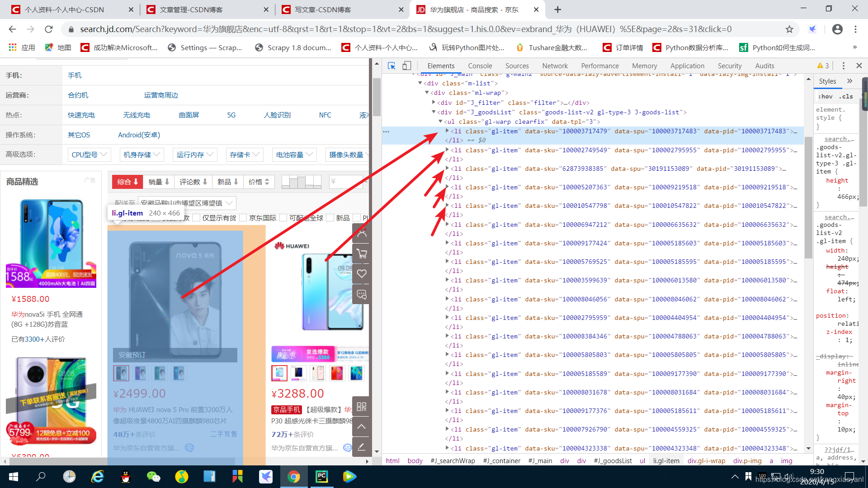The image size is (868, 488).
Task: Open QQ penguin icon in the taskbar
Action: [126, 477]
